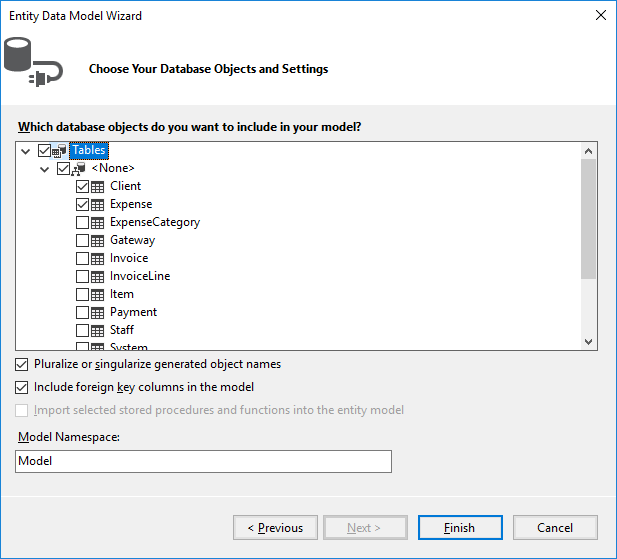
Task: Collapse the Tables tree node
Action: click(x=26, y=151)
